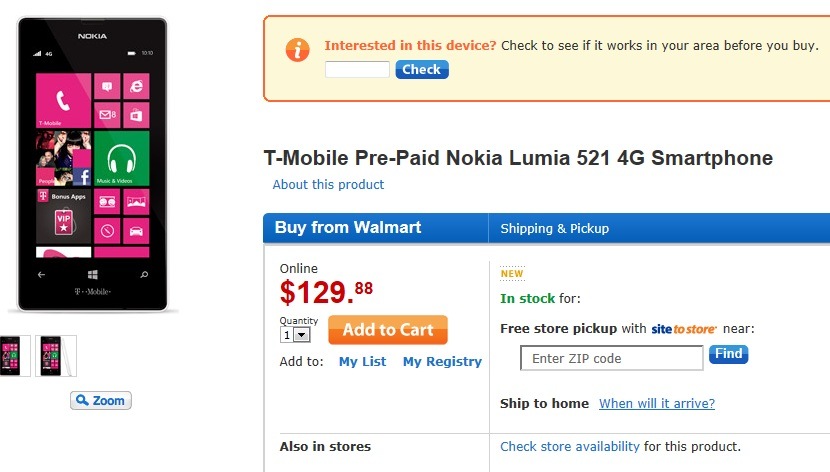The width and height of the screenshot is (830, 472).
Task: Add item to My Registry
Action: [x=442, y=362]
